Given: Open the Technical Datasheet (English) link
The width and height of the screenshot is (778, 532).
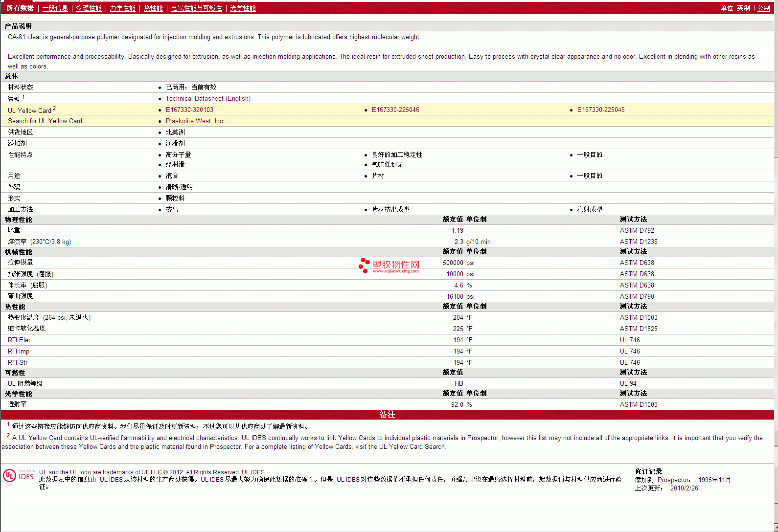Looking at the screenshot, I should point(208,99).
